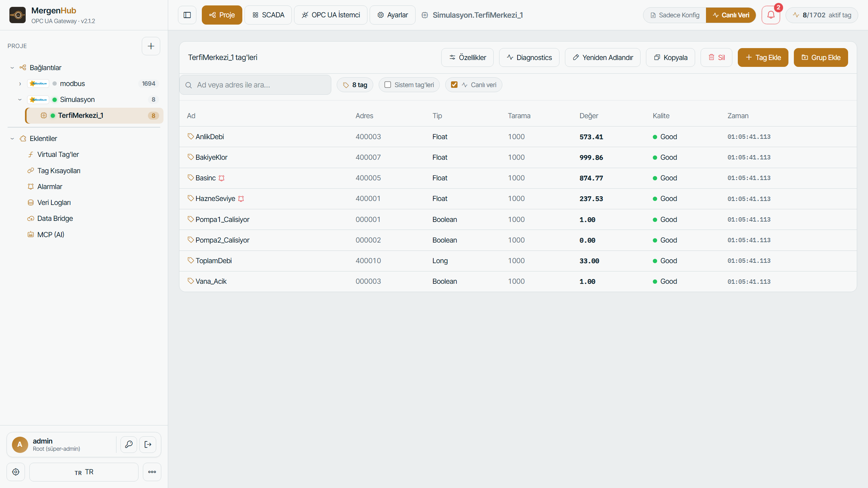Click the Grup Ekle button
The image size is (868, 488).
pos(821,57)
